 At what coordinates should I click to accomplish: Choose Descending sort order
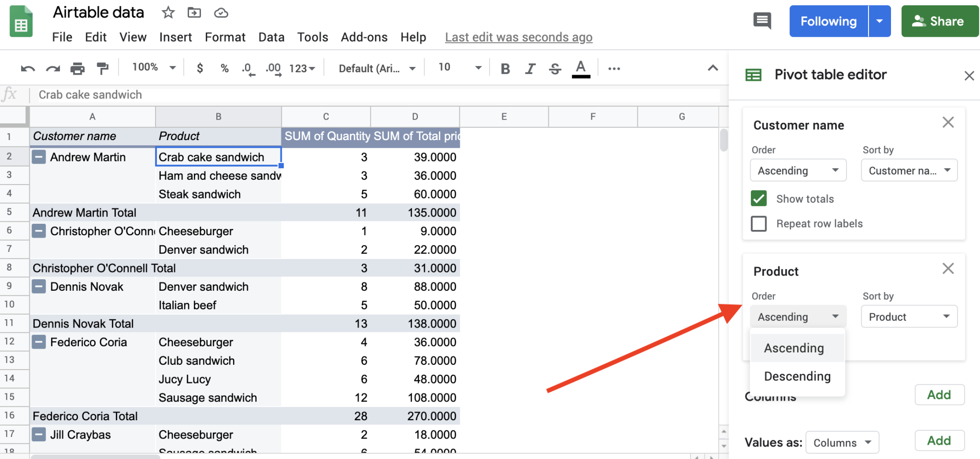click(x=797, y=376)
